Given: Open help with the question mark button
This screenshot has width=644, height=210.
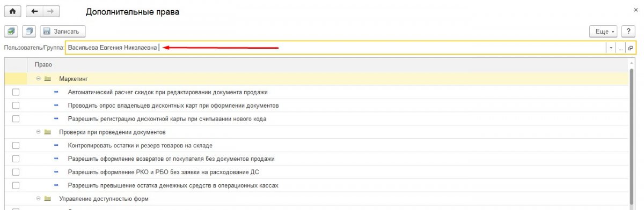Looking at the screenshot, I should coord(629,32).
